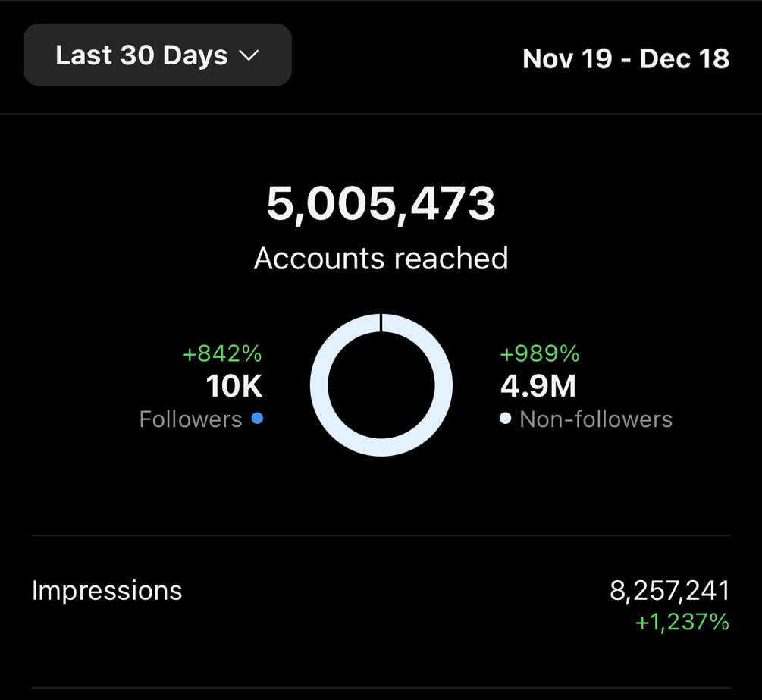The width and height of the screenshot is (762, 700).
Task: Click the Last 30 Days text label
Action: click(x=142, y=55)
